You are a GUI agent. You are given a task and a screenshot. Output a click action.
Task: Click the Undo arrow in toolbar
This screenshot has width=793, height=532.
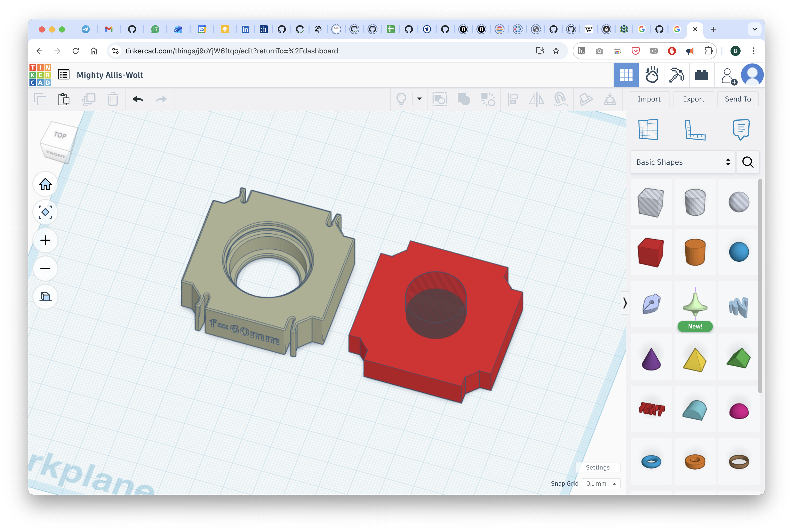click(x=138, y=99)
